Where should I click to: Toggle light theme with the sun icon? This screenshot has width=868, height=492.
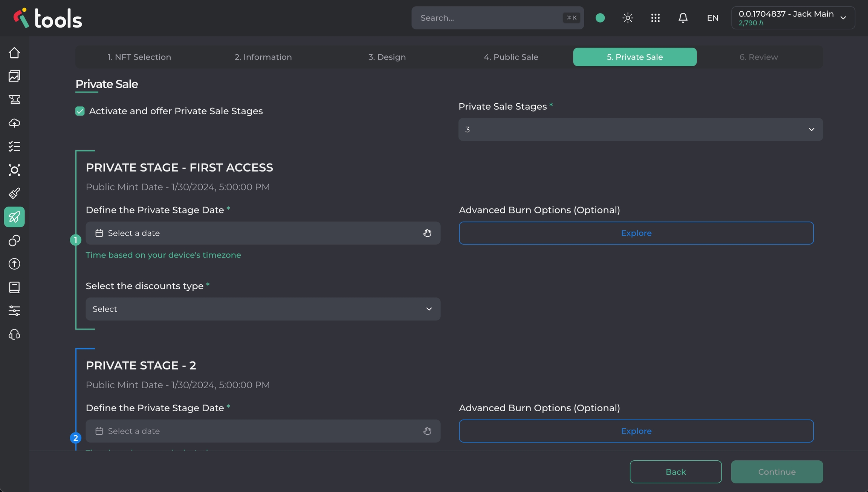click(x=628, y=18)
